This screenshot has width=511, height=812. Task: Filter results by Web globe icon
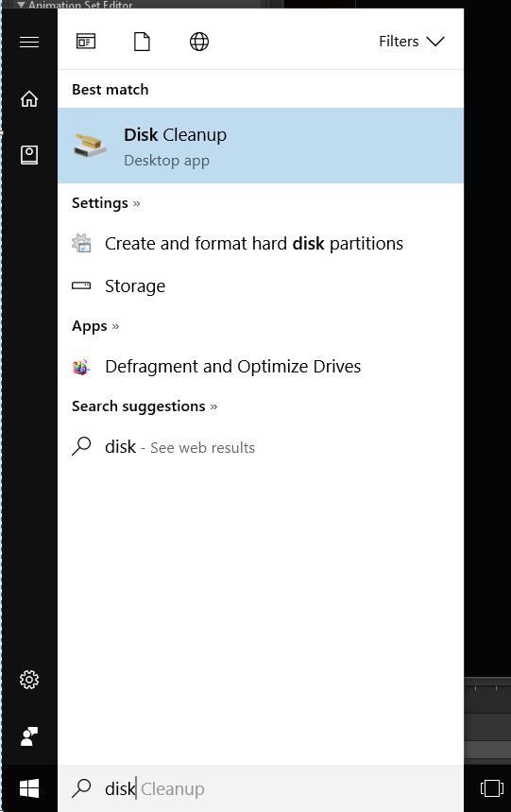coord(199,42)
